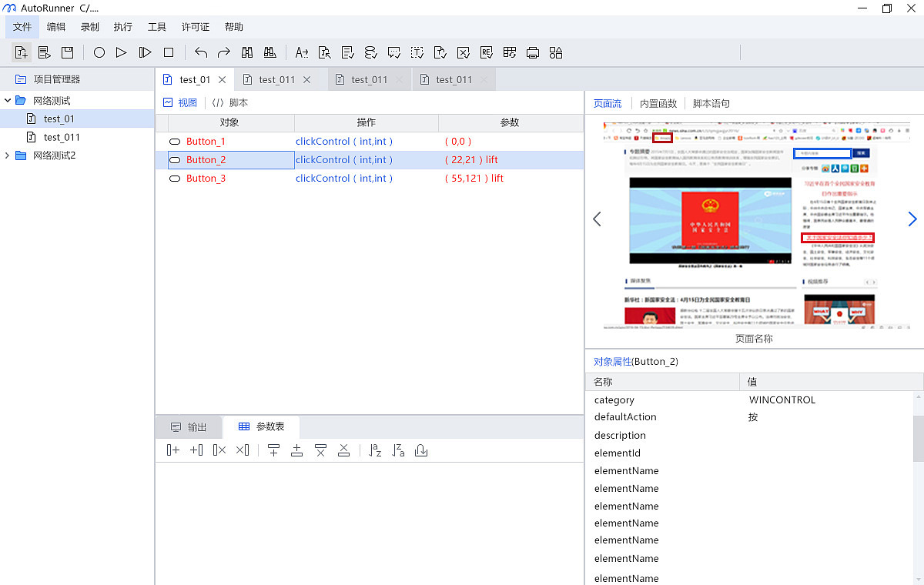
Task: Click the text rename 'A' toolbar icon
Action: pos(302,52)
